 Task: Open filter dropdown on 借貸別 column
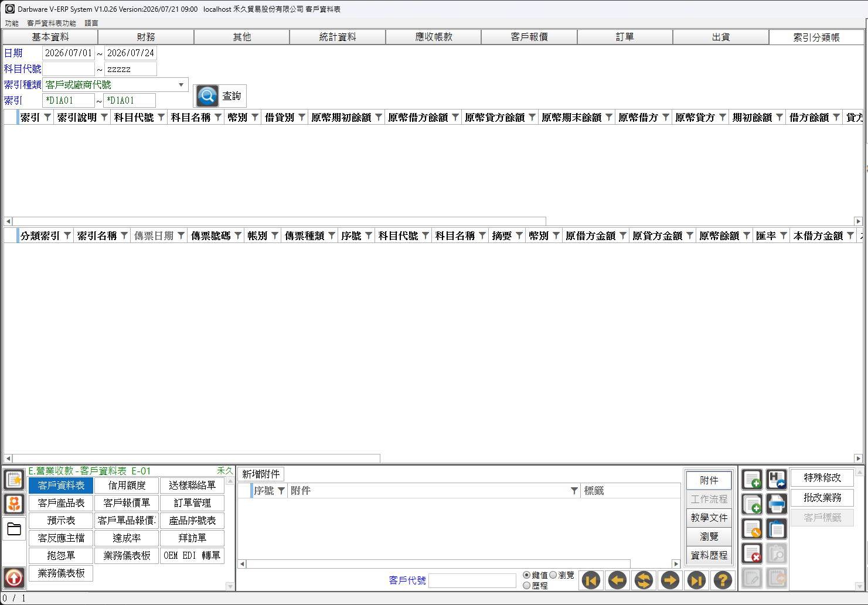coord(302,118)
